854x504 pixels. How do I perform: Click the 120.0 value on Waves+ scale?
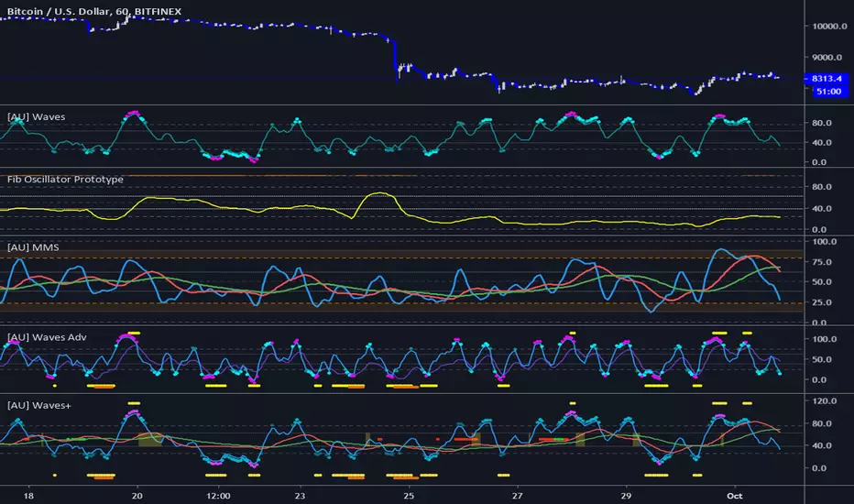tap(824, 401)
